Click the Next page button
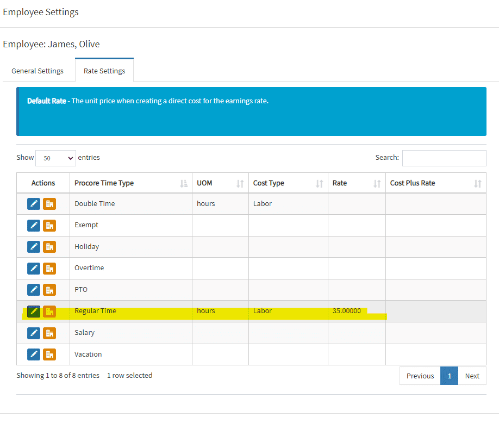 (472, 376)
